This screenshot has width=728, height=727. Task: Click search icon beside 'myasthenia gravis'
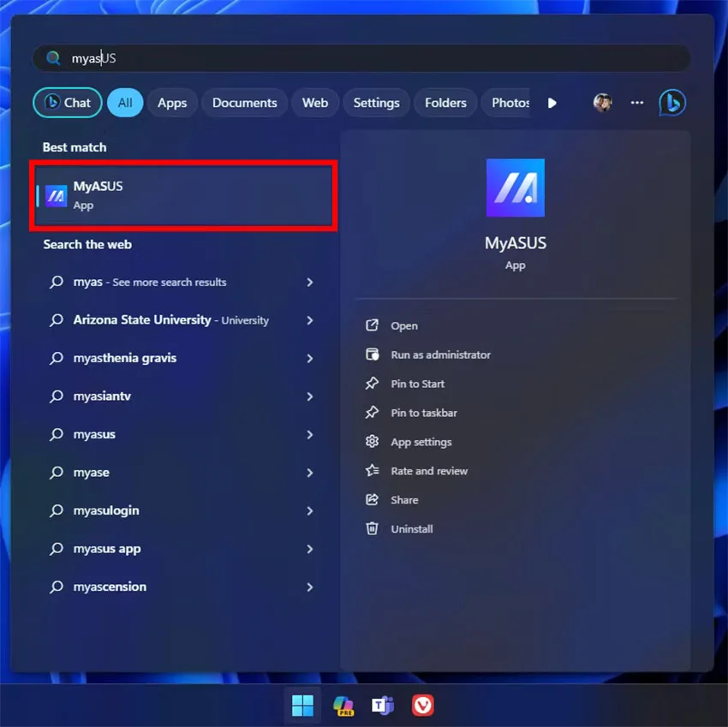(x=57, y=358)
